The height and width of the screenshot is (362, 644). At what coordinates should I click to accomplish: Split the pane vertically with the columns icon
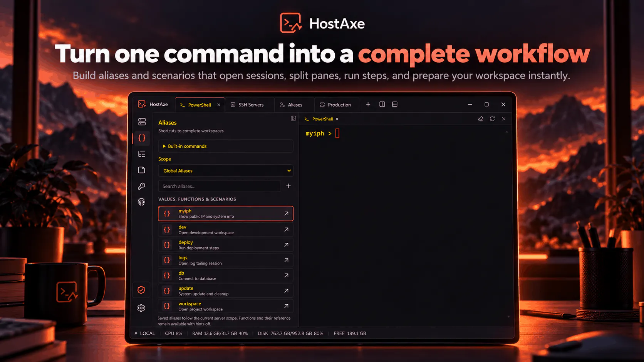(382, 104)
